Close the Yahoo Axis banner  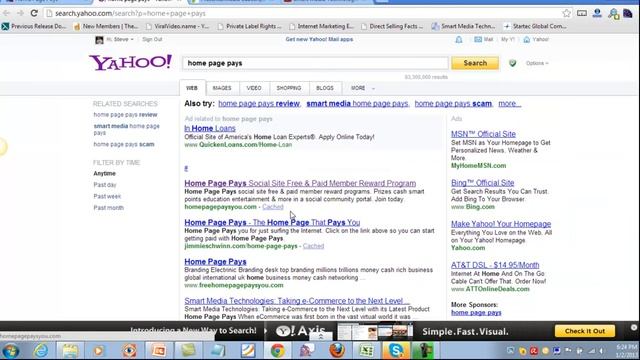click(633, 327)
